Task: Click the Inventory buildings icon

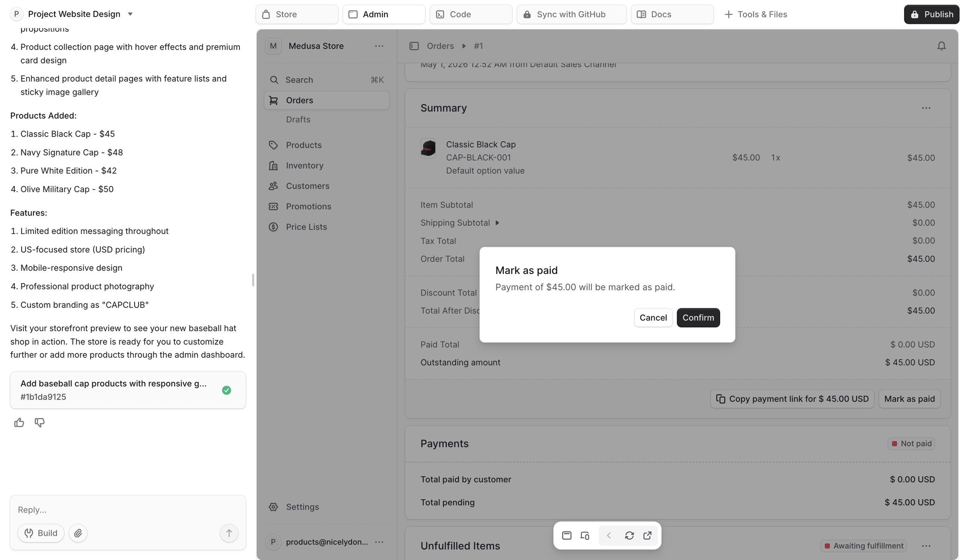Action: [273, 165]
